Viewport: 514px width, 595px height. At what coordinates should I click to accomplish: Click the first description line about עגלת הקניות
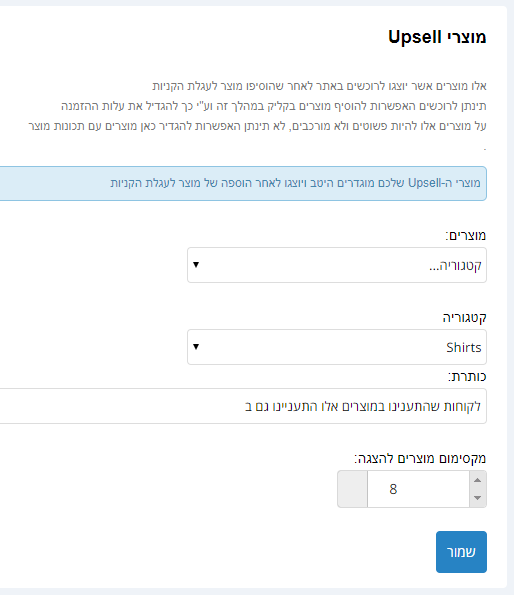319,86
